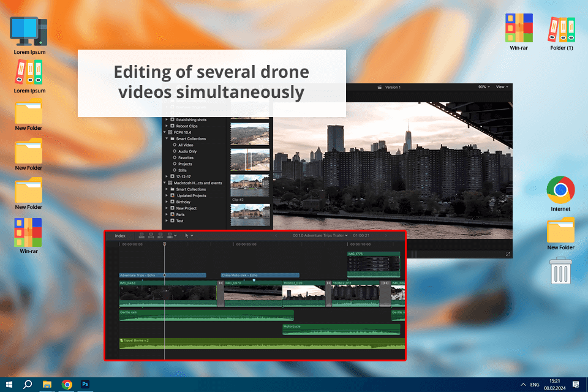Open the Recycle Bin desktop icon
This screenshot has width=588, height=392.
pyautogui.click(x=560, y=271)
